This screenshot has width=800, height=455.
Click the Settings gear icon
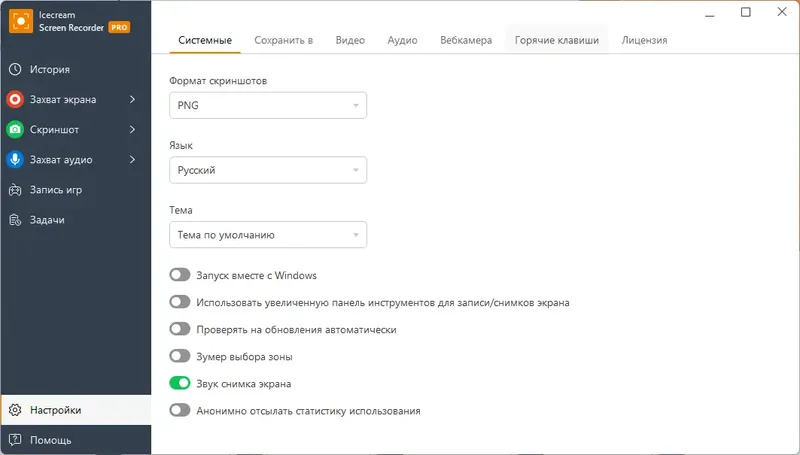(15, 410)
